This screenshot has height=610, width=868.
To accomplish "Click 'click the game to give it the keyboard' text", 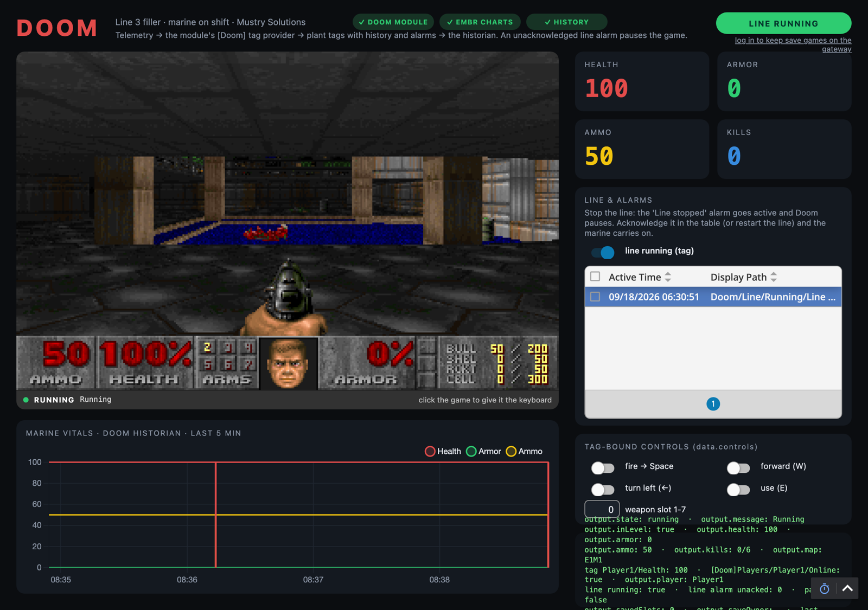I will pyautogui.click(x=485, y=400).
